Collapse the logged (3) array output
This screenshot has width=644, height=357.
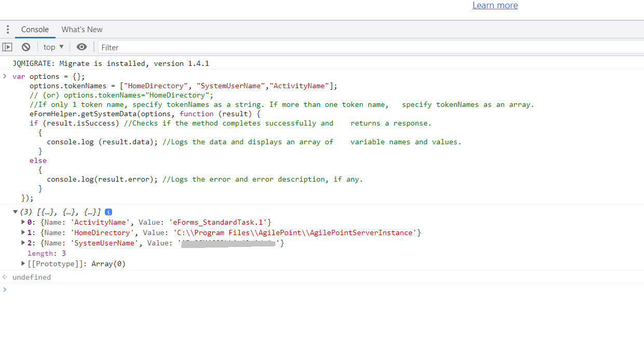(15, 212)
